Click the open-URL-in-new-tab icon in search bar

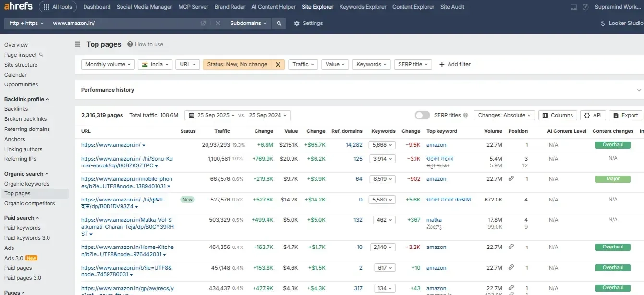tap(203, 23)
